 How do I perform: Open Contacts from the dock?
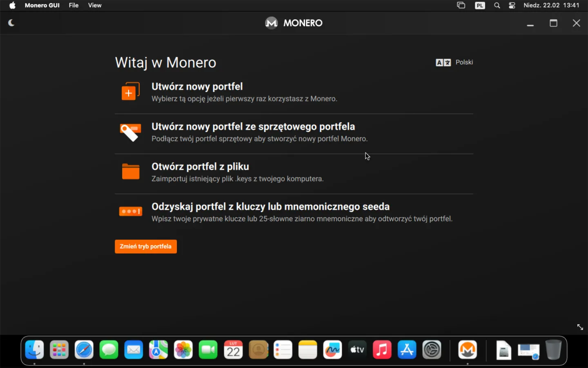click(258, 350)
